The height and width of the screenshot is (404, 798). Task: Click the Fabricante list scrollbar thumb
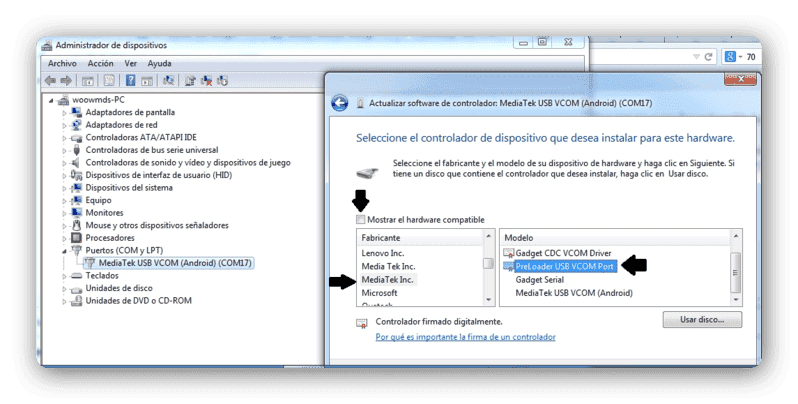pos(488,263)
